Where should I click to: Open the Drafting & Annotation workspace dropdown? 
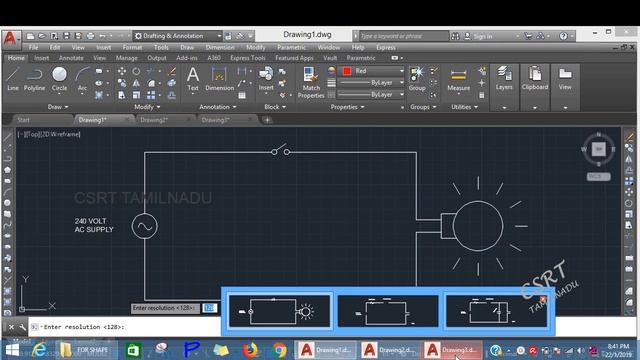178,36
